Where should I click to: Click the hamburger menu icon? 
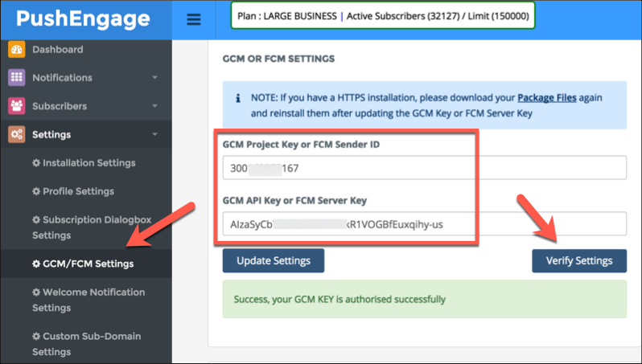tap(194, 19)
